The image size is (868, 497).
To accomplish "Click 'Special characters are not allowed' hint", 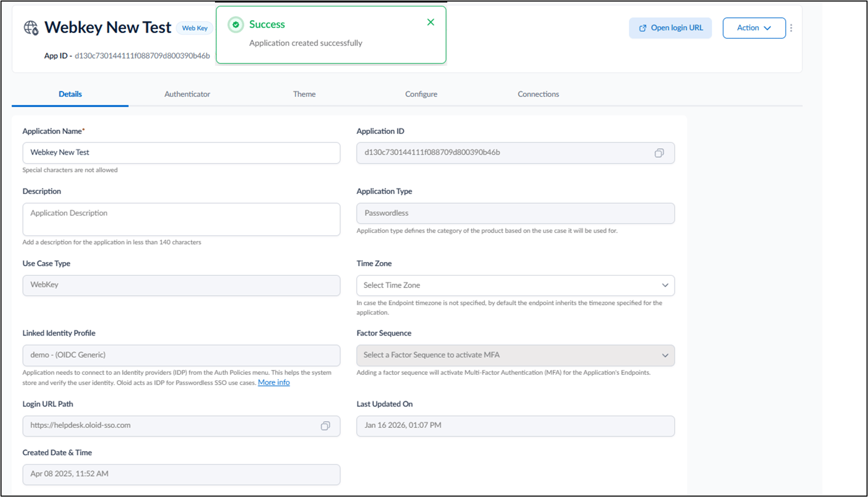I will point(70,170).
